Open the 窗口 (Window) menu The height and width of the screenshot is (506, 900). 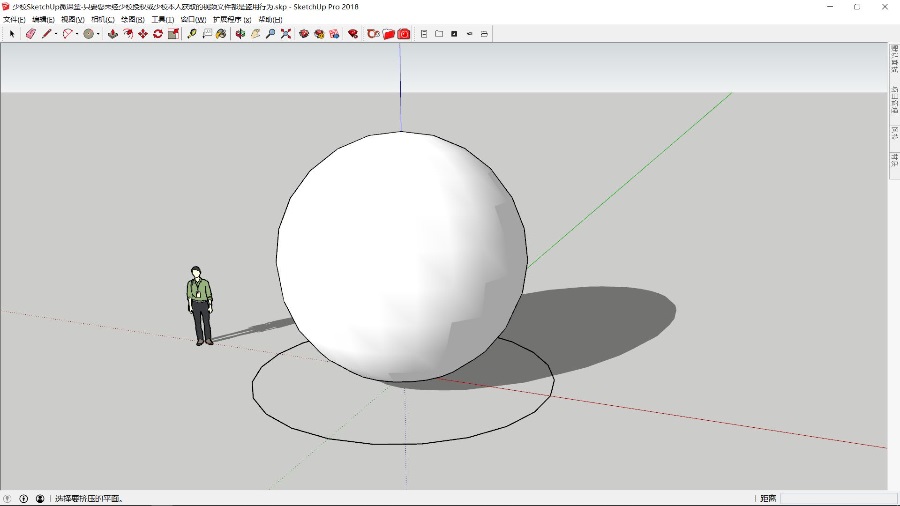tap(192, 19)
